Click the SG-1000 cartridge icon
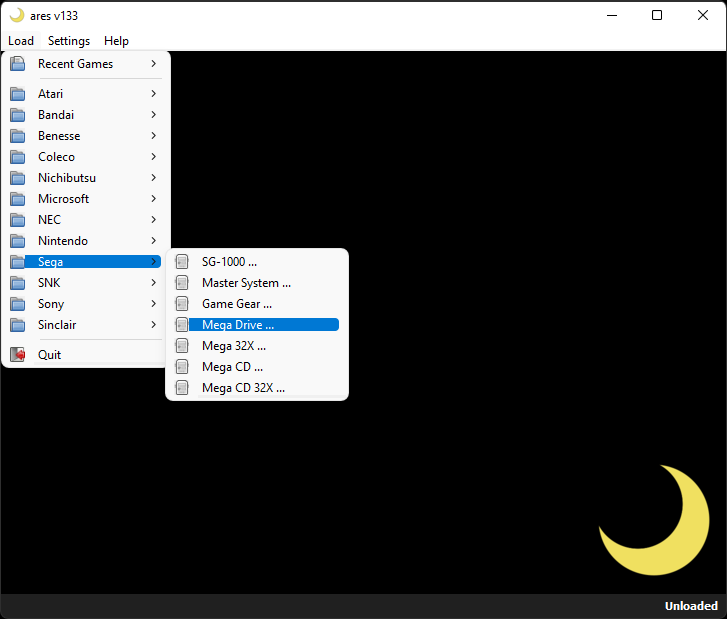 pos(182,262)
